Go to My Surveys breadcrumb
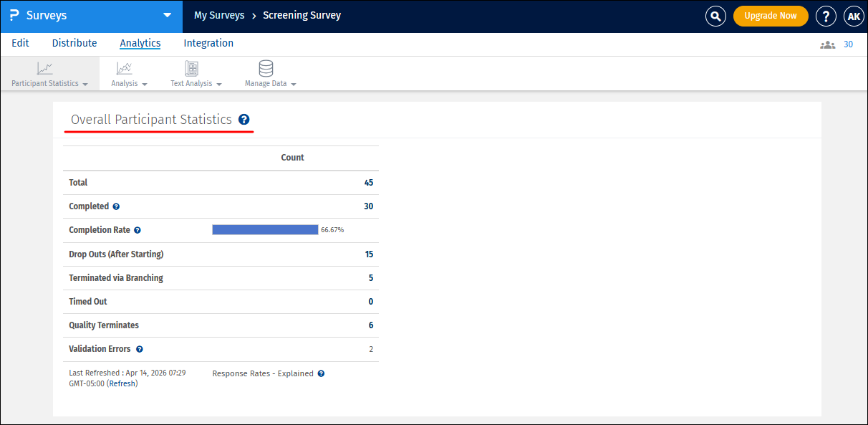 [x=219, y=15]
